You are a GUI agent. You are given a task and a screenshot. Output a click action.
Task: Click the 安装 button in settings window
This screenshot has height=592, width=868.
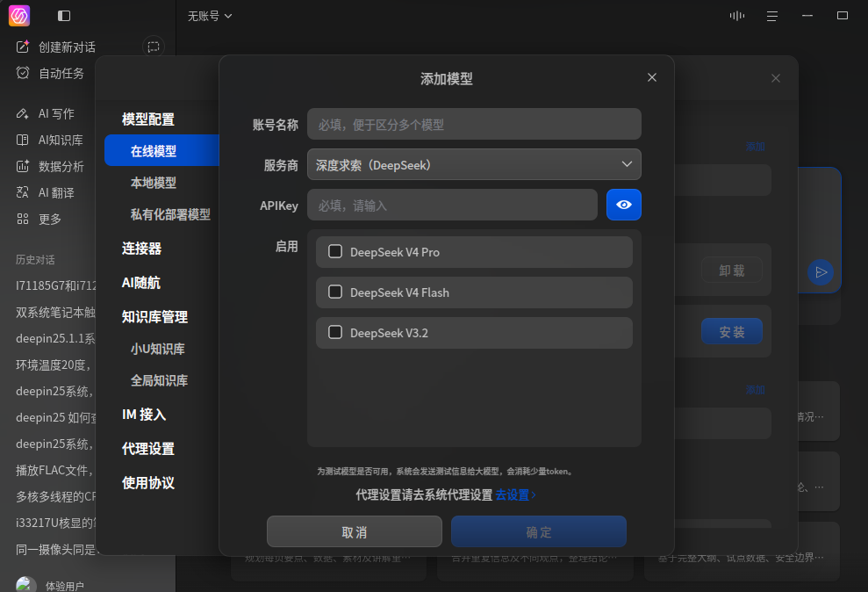[x=732, y=332]
